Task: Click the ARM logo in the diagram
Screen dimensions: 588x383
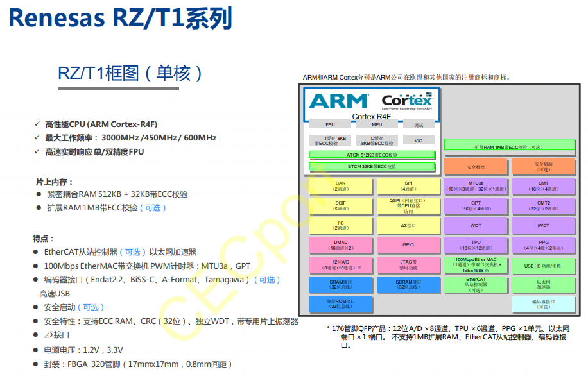Action: [339, 101]
